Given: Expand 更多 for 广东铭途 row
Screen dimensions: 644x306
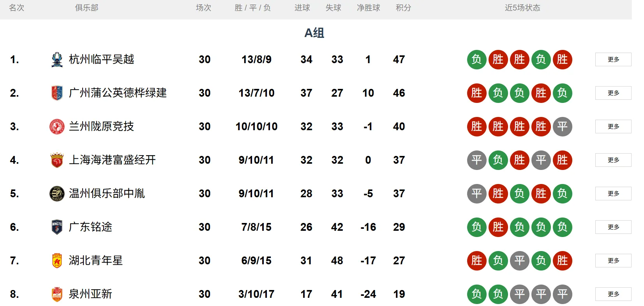Looking at the screenshot, I should click(613, 227).
